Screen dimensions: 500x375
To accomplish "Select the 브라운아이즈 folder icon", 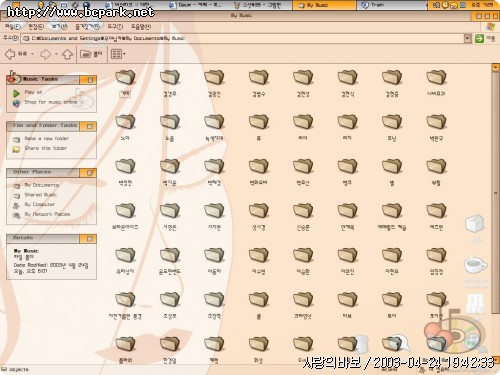I will point(125,211).
